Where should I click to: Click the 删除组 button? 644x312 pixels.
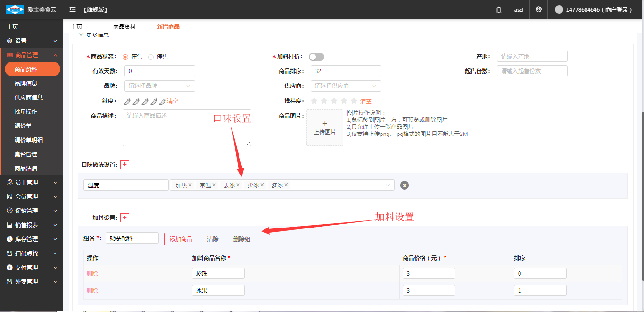pyautogui.click(x=241, y=239)
